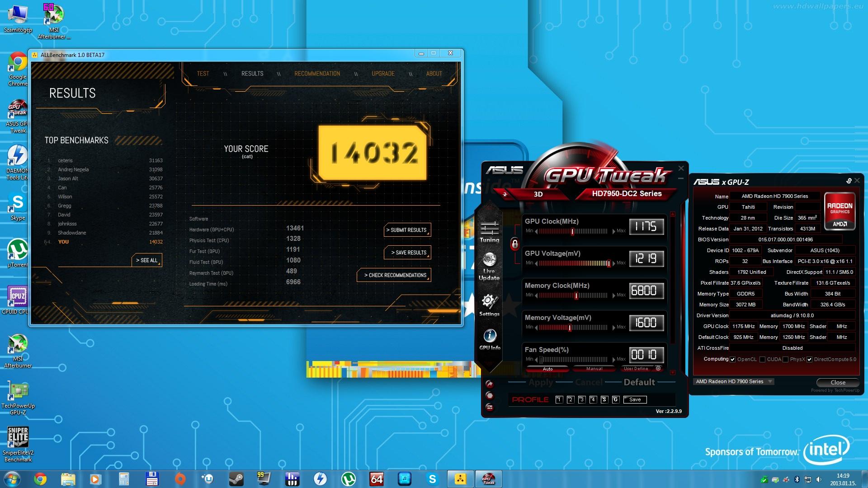This screenshot has width=868, height=488.
Task: Click the GPU Clock 1175 value field
Action: tap(646, 227)
